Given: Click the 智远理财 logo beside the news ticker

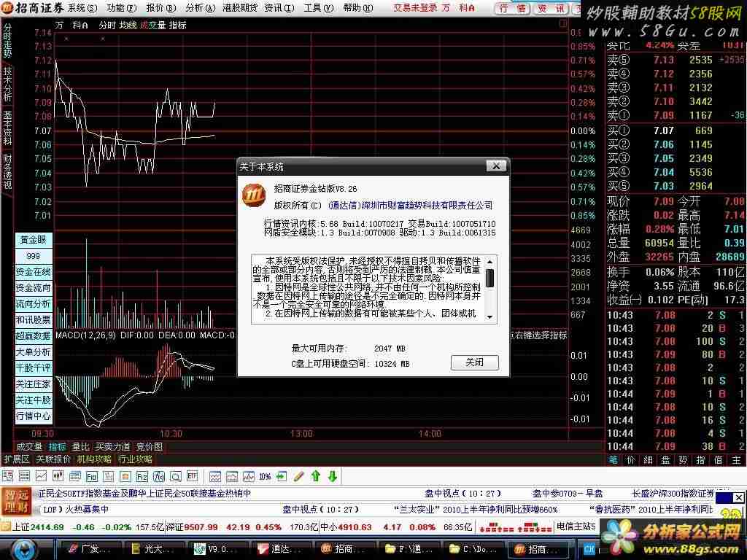Looking at the screenshot, I should (x=16, y=501).
